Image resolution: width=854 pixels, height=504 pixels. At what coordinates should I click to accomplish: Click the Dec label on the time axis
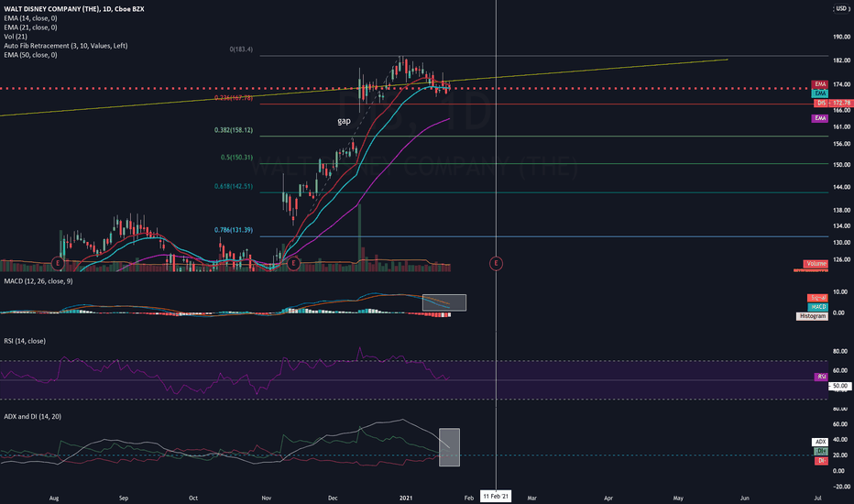click(333, 498)
